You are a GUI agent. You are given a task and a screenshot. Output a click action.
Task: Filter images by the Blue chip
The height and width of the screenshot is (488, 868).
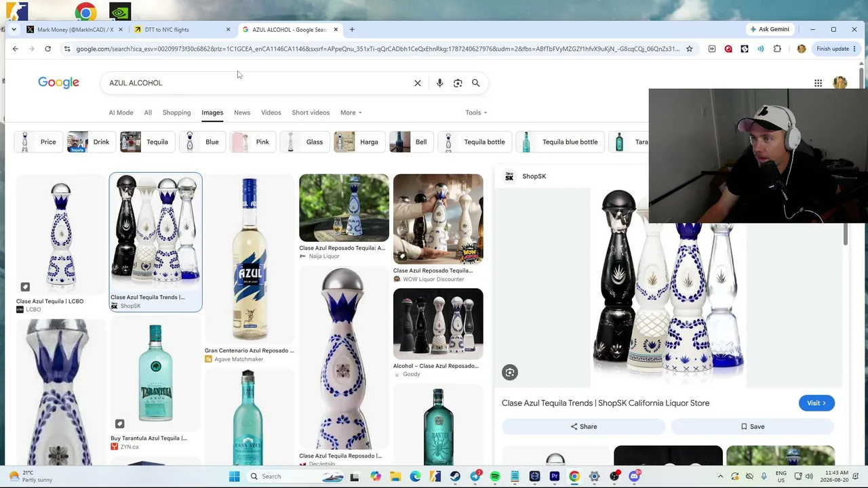point(202,142)
